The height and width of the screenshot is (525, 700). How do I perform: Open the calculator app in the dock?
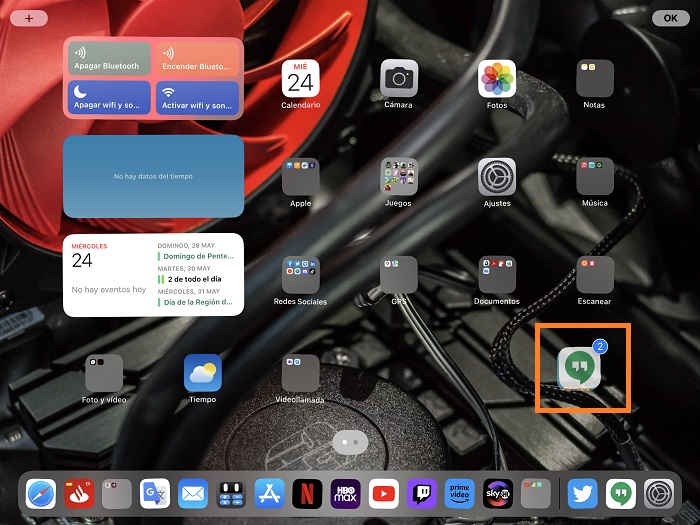point(231,494)
